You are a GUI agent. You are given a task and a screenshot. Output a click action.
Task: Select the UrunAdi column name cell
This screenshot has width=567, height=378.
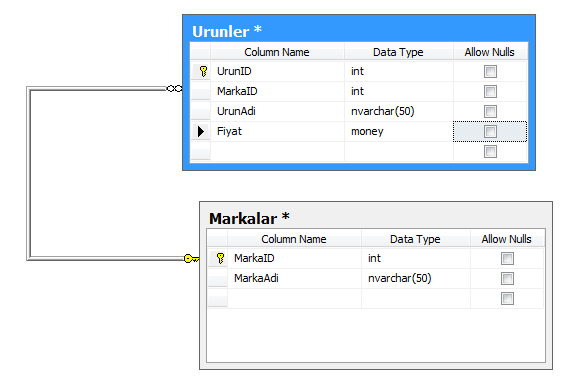coord(277,111)
